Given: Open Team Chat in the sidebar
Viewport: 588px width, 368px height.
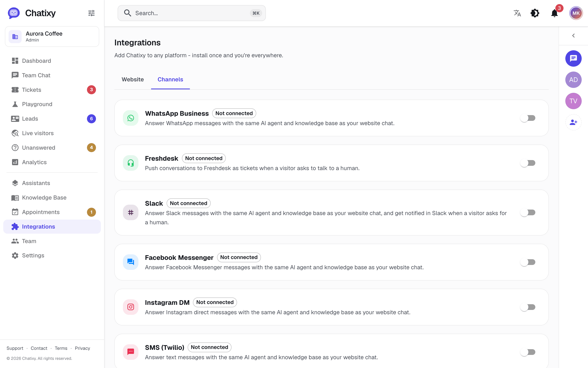Looking at the screenshot, I should pyautogui.click(x=52, y=75).
